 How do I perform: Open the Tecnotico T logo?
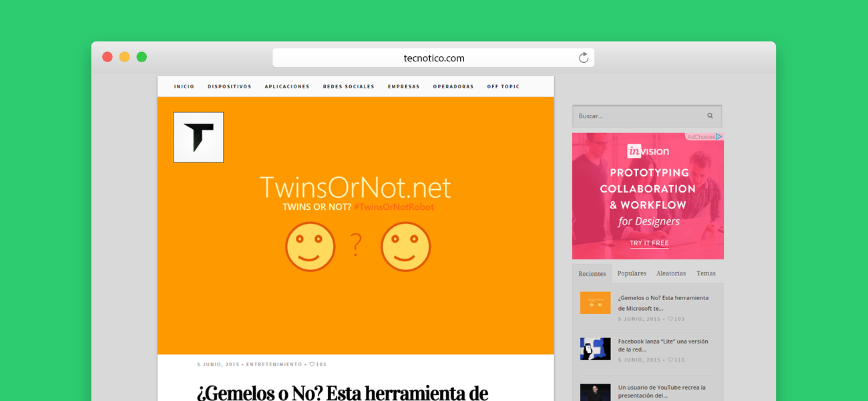click(x=198, y=137)
